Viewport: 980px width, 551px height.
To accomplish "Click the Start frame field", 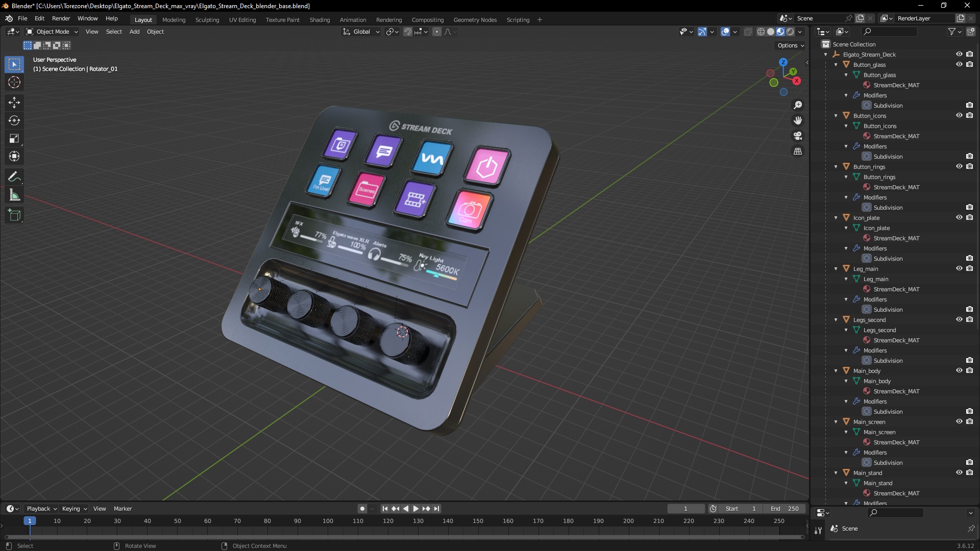I will 741,509.
